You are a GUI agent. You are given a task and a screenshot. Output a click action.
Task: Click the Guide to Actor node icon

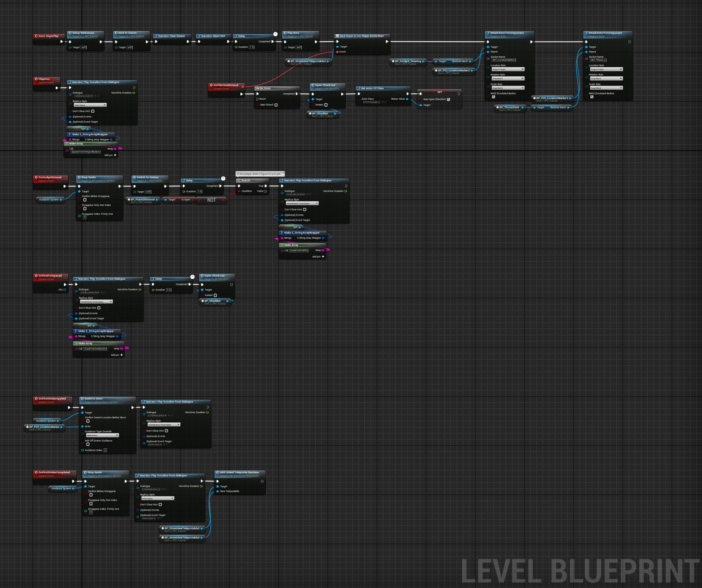tap(82, 399)
